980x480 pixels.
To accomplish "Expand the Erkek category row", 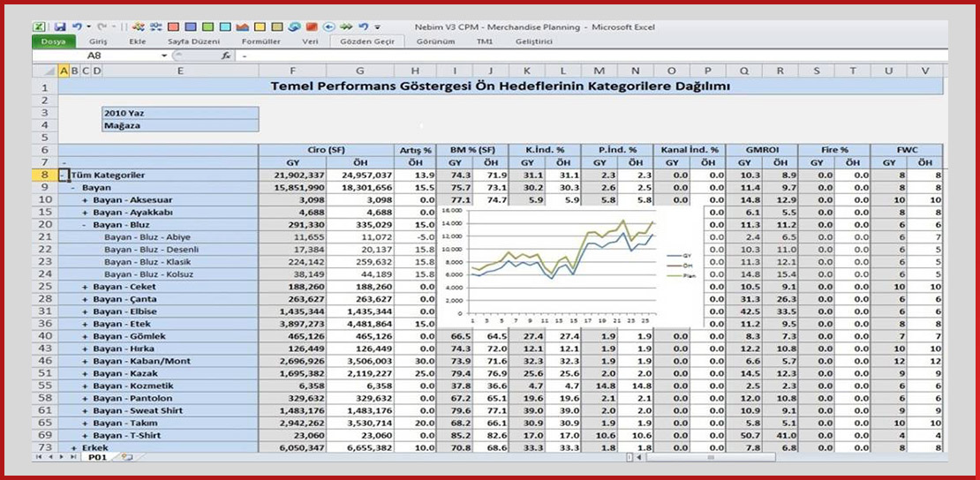I will click(x=74, y=448).
